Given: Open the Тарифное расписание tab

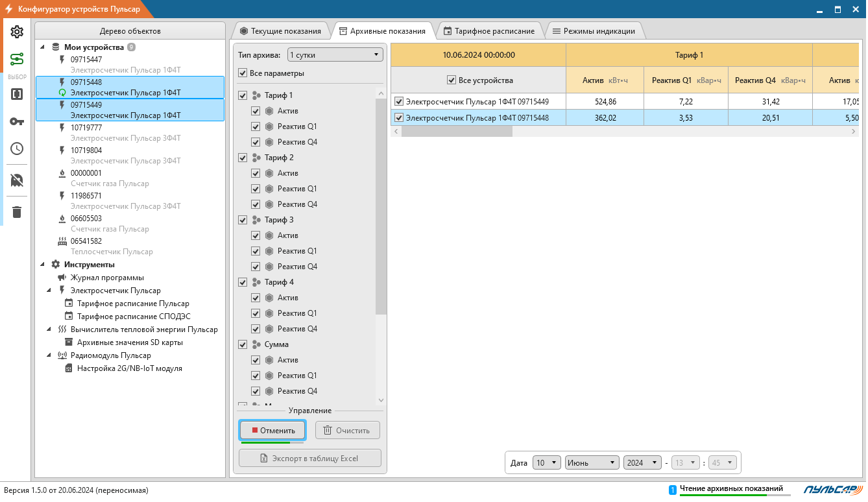Looking at the screenshot, I should 489,30.
